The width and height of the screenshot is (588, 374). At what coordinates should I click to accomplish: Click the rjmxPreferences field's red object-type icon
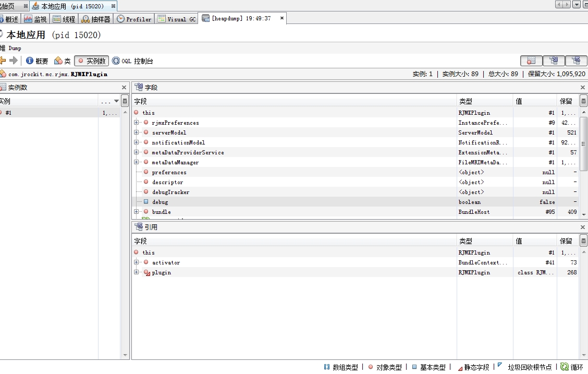tap(146, 122)
